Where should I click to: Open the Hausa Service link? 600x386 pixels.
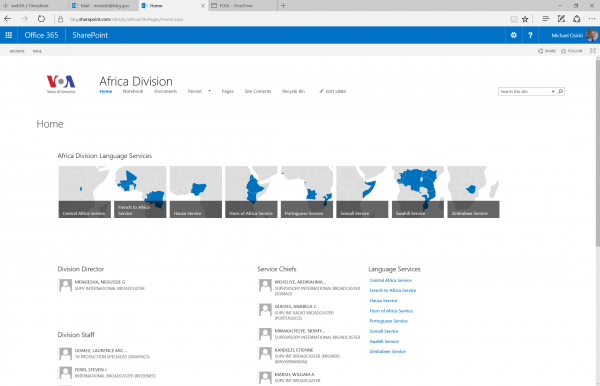click(383, 301)
